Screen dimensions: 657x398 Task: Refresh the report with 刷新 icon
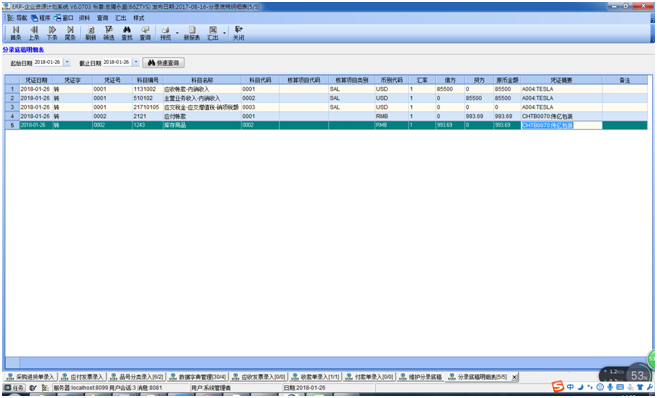coord(91,33)
